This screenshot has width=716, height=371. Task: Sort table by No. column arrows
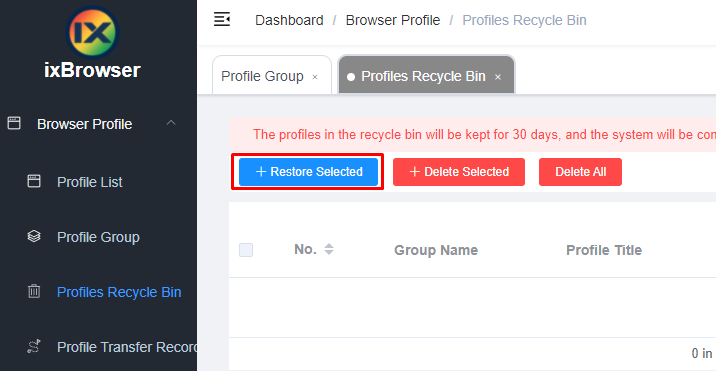[x=329, y=249]
